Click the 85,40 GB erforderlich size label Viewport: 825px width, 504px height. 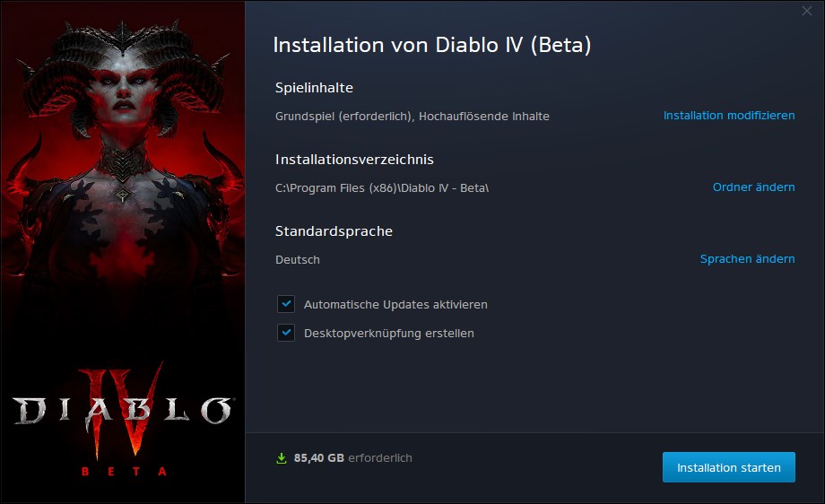coord(352,458)
